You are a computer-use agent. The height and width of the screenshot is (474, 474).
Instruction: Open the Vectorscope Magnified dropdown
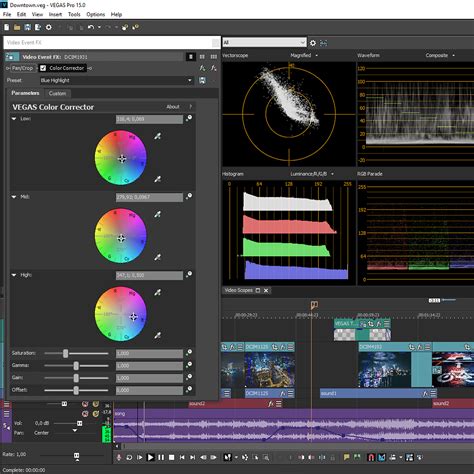(x=304, y=55)
